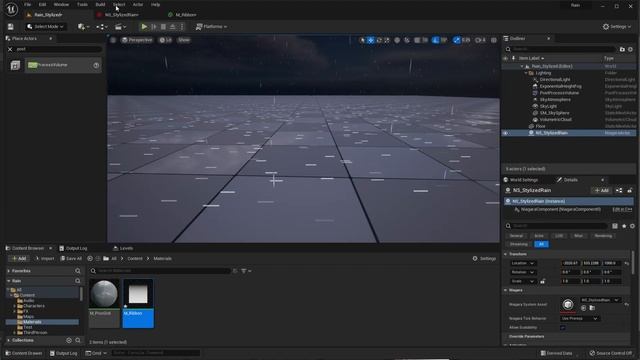The width and height of the screenshot is (640, 360).
Task: Click the camera speed icon in viewport
Action: tap(480, 40)
